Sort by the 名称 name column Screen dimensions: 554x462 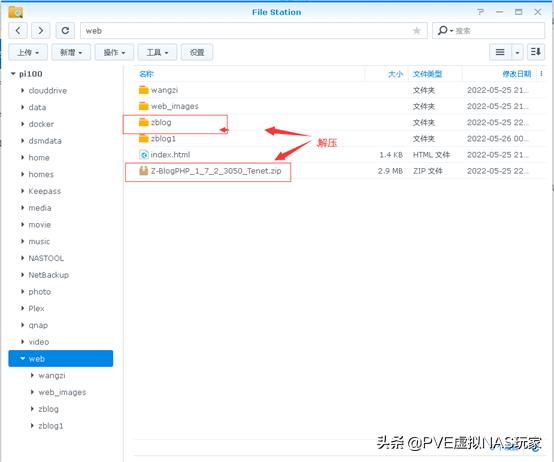(146, 74)
